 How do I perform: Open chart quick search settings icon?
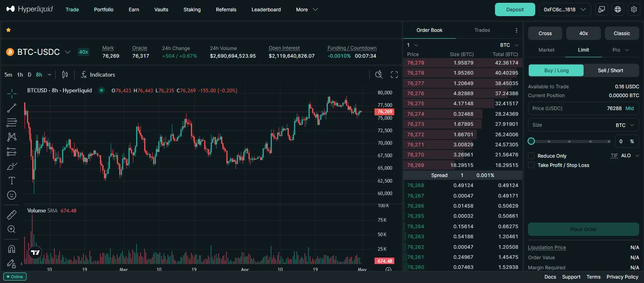pos(379,75)
